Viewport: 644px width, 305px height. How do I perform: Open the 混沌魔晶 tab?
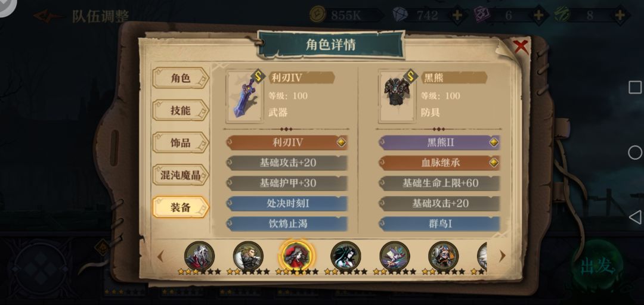[x=181, y=175]
